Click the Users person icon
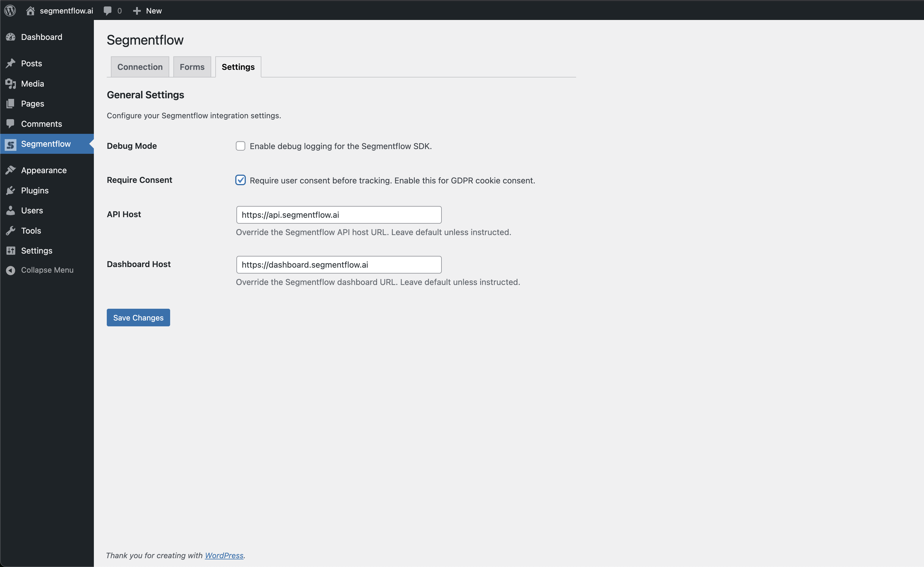 [x=11, y=210]
